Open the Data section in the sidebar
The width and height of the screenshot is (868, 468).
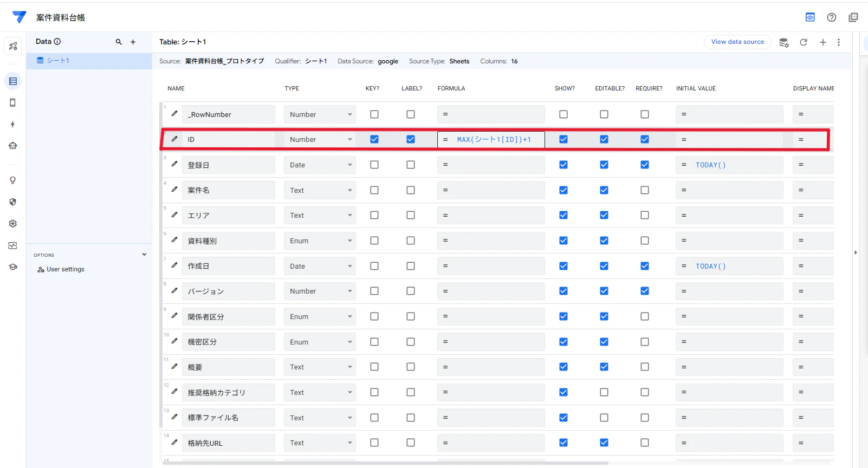click(13, 81)
